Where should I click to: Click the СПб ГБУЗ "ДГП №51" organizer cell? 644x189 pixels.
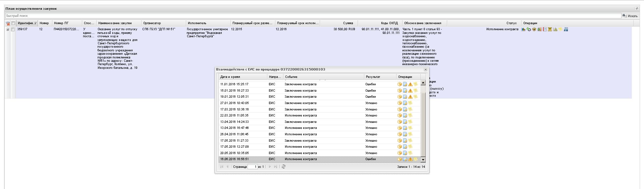tap(159, 29)
